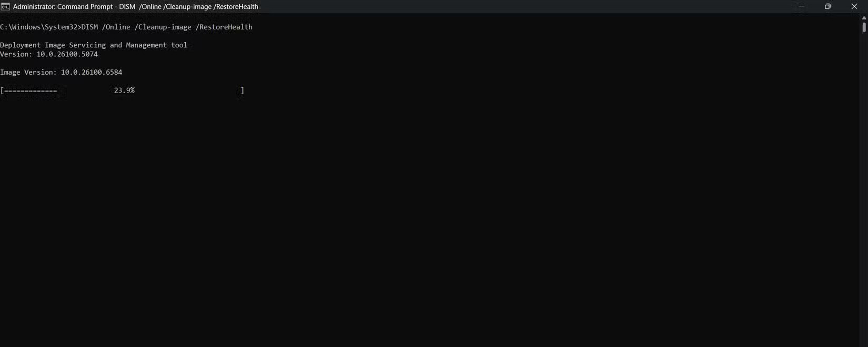Click the 23.9% progress percentage
Image resolution: width=868 pixels, height=347 pixels.
pyautogui.click(x=124, y=90)
